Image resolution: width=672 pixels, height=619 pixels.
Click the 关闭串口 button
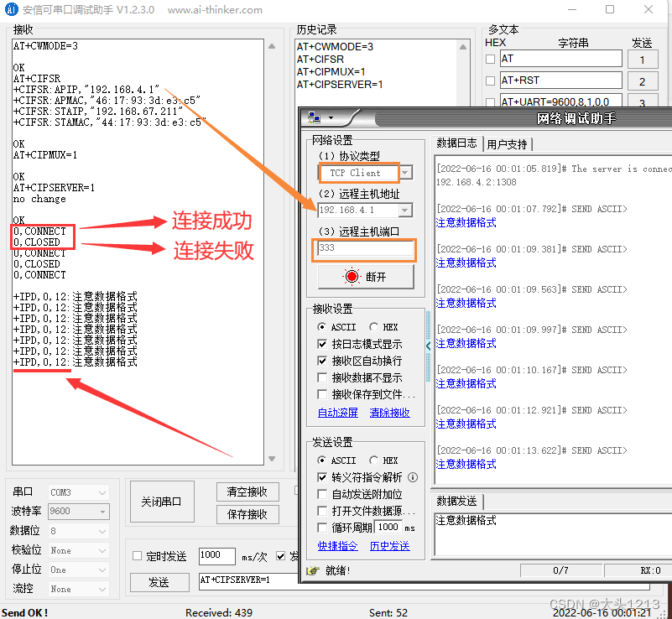162,502
